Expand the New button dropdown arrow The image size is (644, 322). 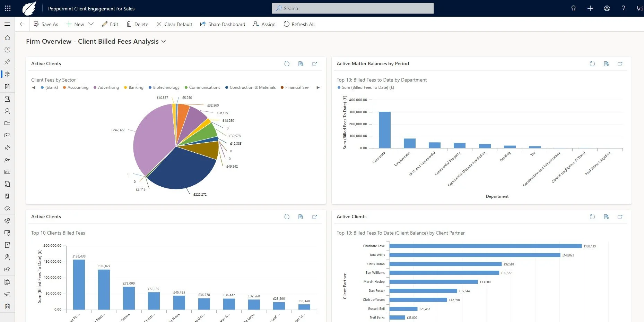click(91, 24)
